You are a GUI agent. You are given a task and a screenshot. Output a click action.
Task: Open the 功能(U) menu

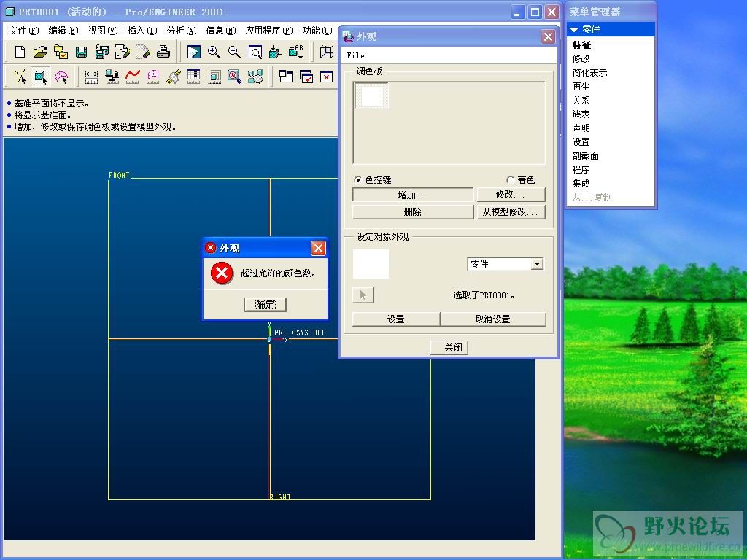(317, 31)
